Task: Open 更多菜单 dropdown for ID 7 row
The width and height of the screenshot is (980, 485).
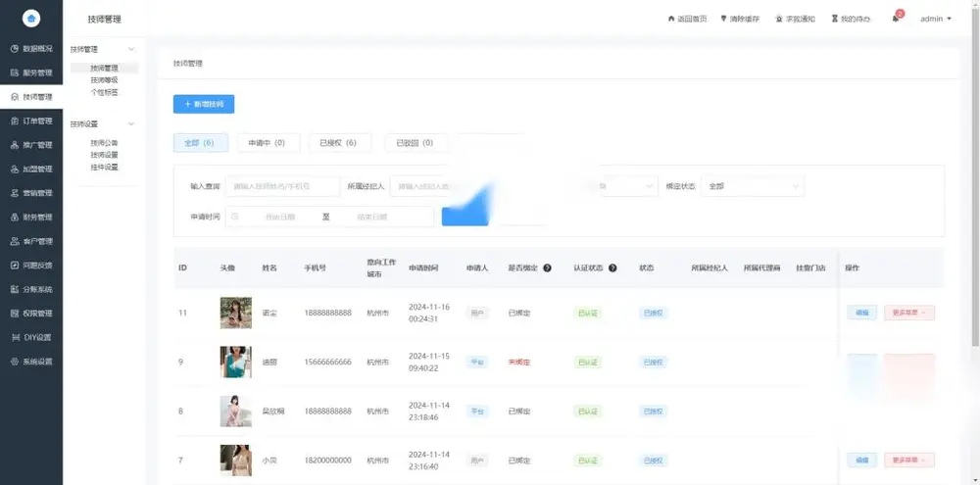Action: (909, 460)
